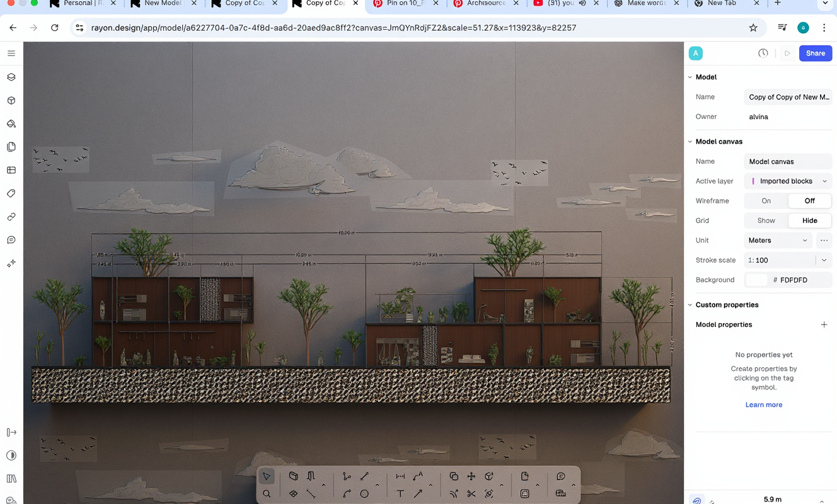The height and width of the screenshot is (504, 837).
Task: Set Grid to Show
Action: coord(766,220)
